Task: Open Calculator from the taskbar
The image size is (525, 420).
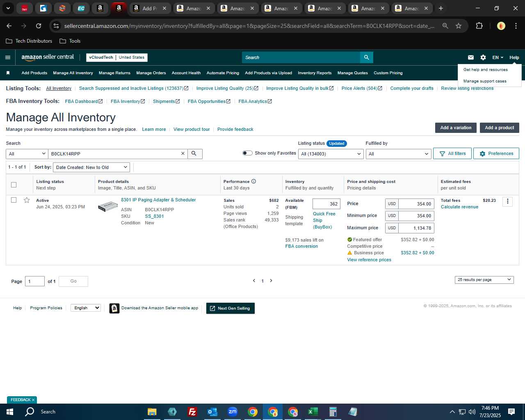Action: 333,412
